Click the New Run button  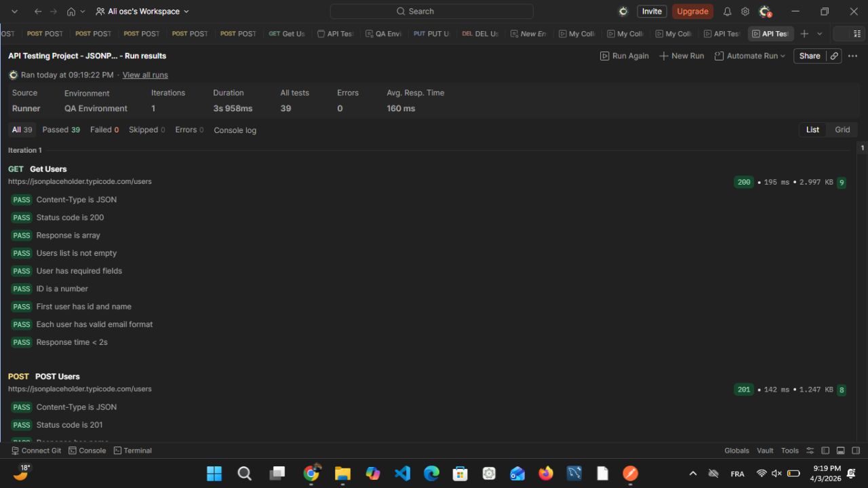pos(682,56)
